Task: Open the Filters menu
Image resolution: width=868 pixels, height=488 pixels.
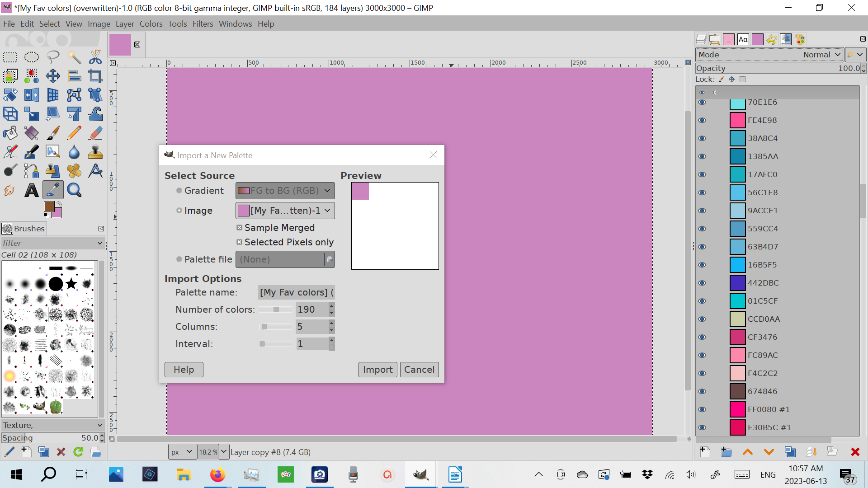Action: coord(203,24)
